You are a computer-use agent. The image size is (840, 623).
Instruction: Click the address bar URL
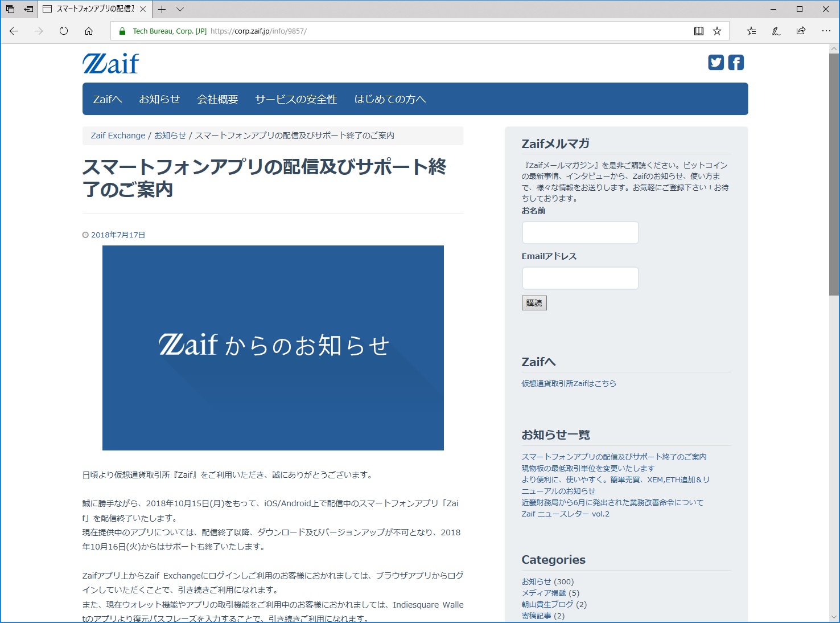258,31
